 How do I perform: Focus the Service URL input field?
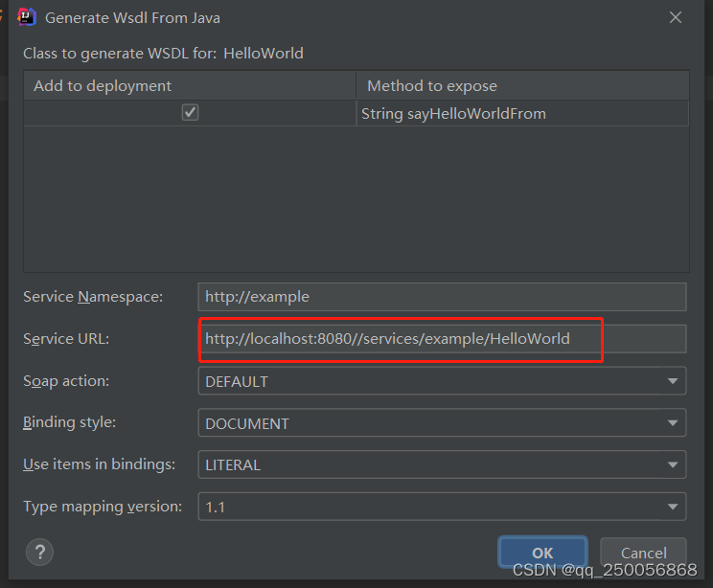click(x=442, y=339)
